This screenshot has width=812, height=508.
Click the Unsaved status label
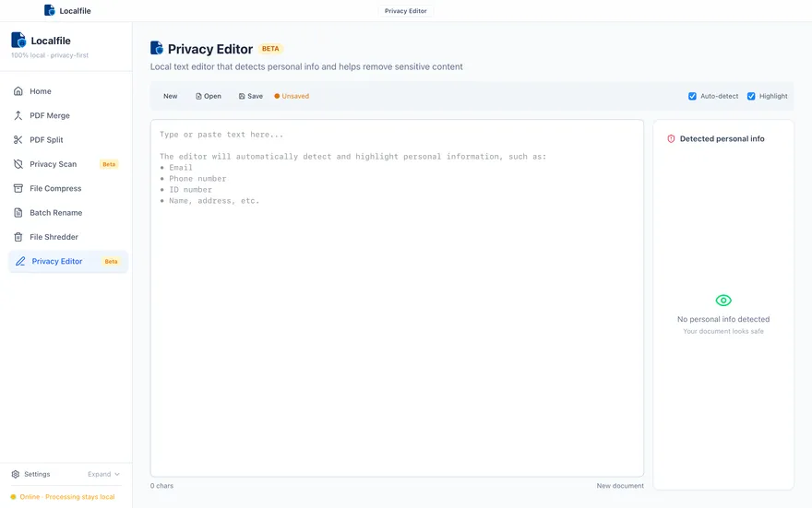tap(295, 96)
